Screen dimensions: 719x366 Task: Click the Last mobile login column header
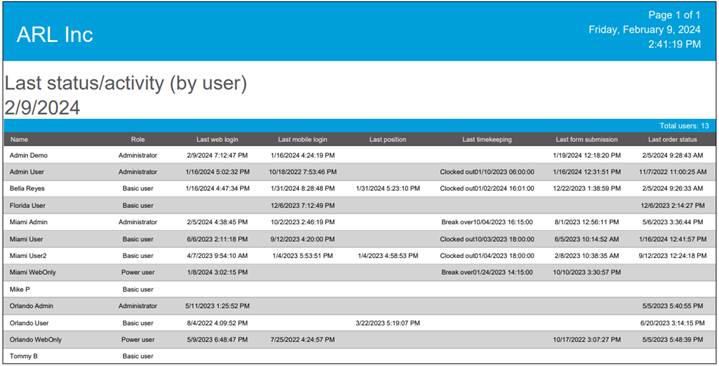pos(303,139)
